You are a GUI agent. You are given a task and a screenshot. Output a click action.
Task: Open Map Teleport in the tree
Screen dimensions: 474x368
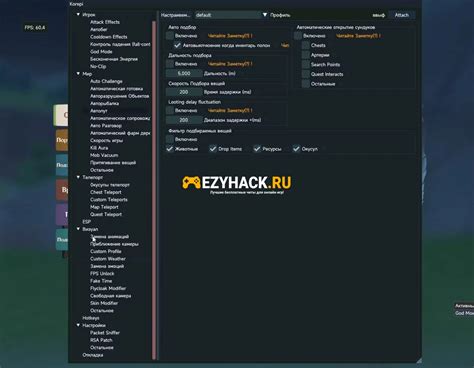tap(104, 207)
